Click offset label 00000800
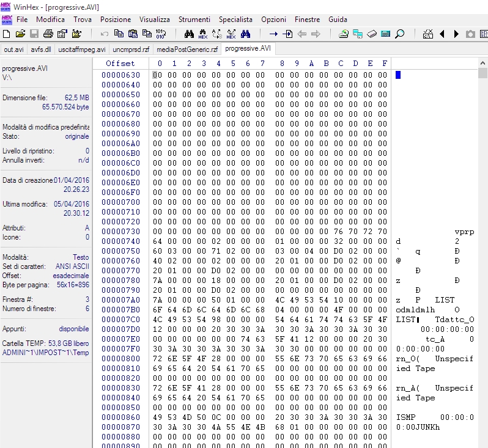Screen dimensions: 488x448 pos(120,359)
